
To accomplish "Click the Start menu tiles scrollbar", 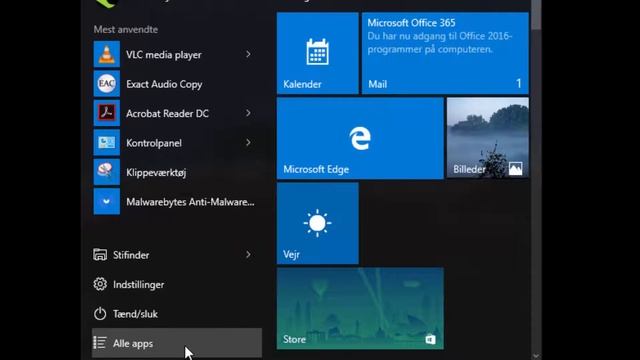I will coord(536,15).
